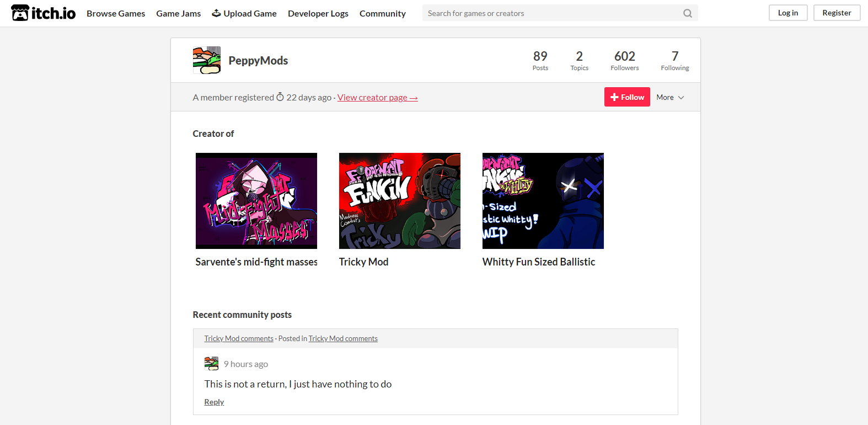This screenshot has height=425, width=868.
Task: Open Sarvente's mid-fight masses thumbnail
Action: (256, 201)
